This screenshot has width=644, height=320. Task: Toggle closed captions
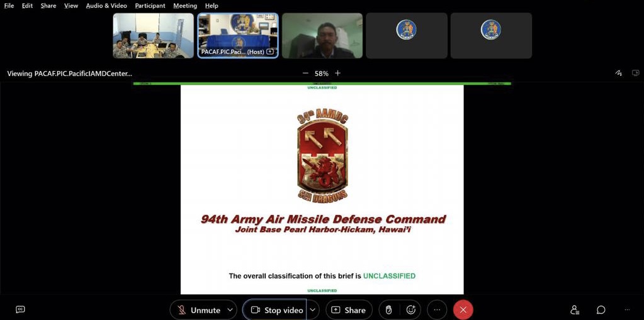(x=20, y=310)
